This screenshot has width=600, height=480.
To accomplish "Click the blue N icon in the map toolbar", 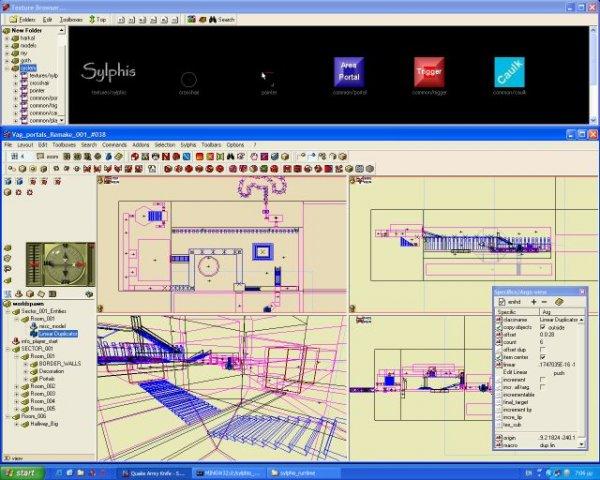I will [187, 156].
